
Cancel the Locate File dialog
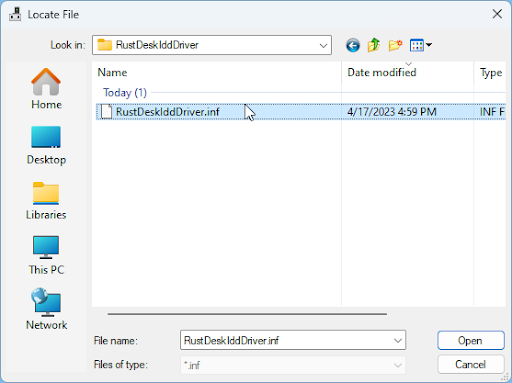tap(470, 364)
